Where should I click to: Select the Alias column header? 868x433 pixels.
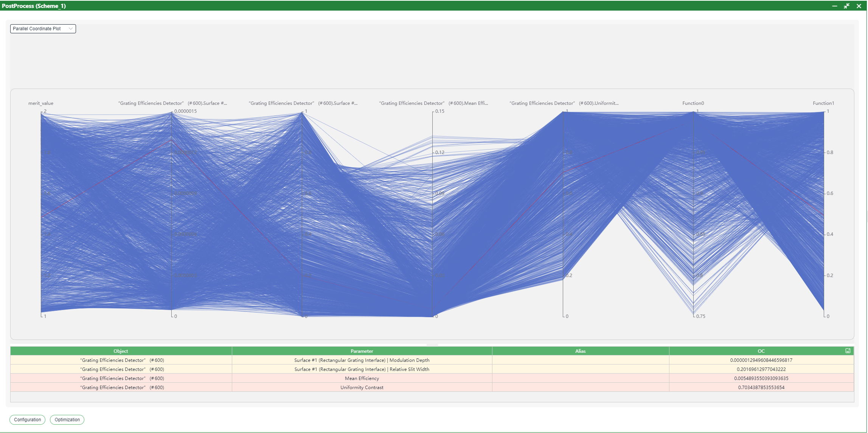coord(581,351)
